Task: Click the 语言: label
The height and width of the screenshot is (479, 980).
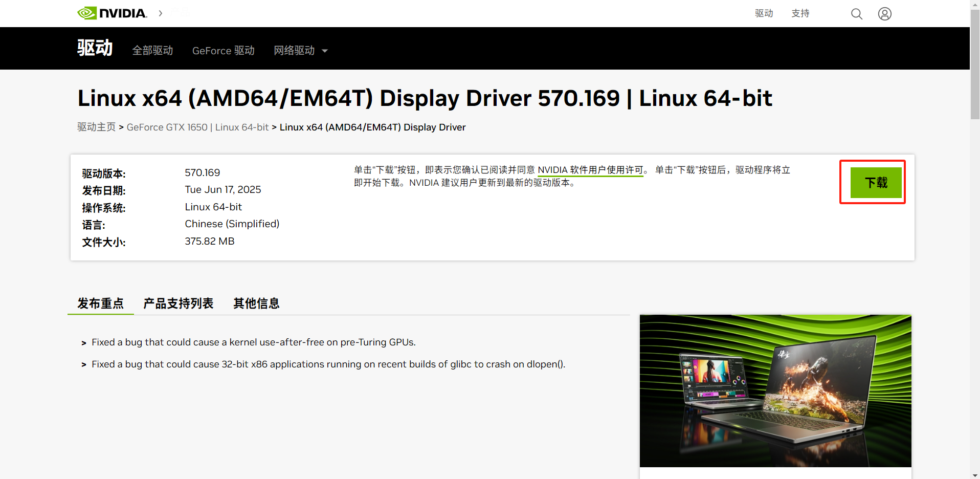Action: coord(94,225)
